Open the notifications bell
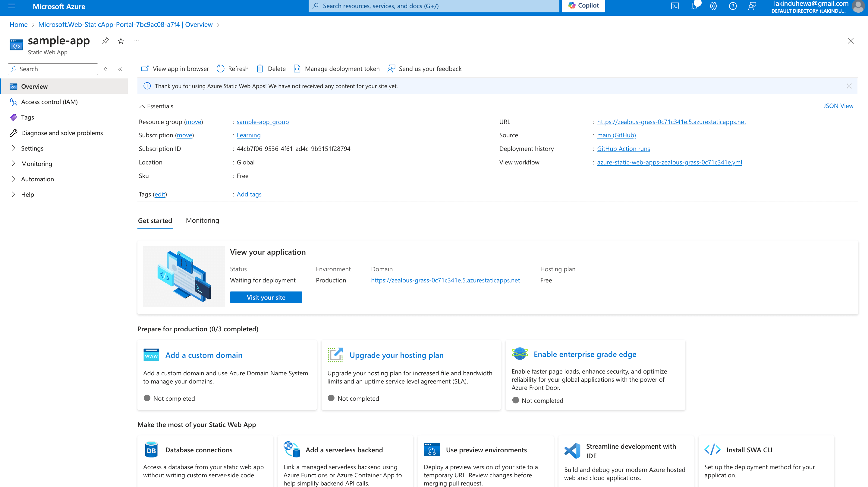Viewport: 868px width, 487px height. [x=694, y=6]
